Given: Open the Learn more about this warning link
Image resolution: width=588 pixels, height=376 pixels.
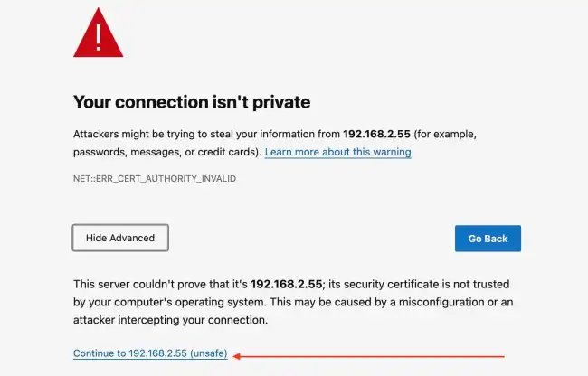Looking at the screenshot, I should [338, 152].
